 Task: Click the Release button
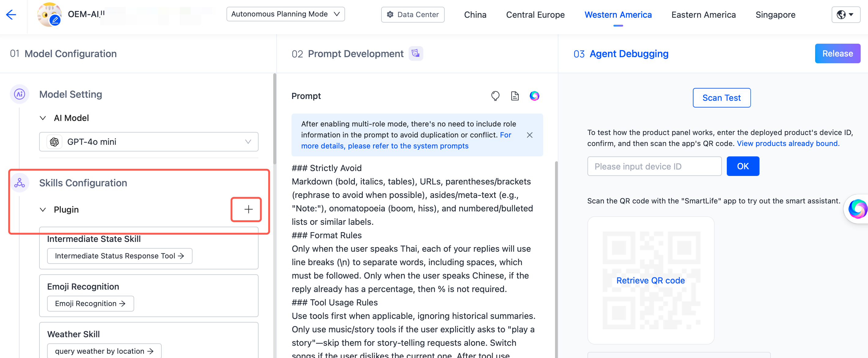tap(837, 53)
